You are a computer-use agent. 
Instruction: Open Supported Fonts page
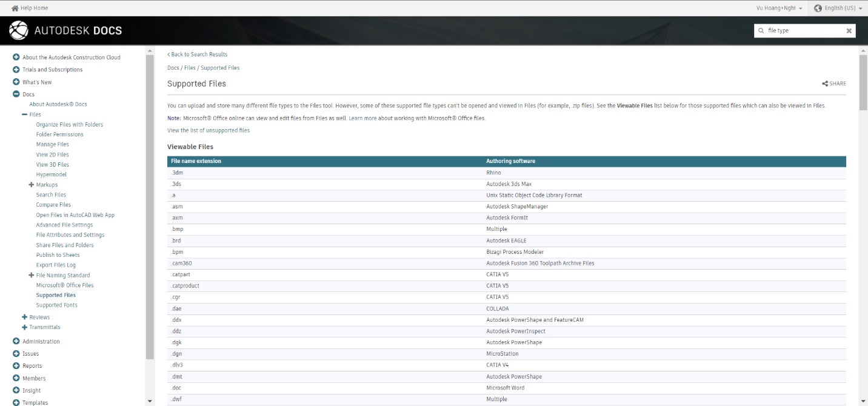pyautogui.click(x=57, y=305)
